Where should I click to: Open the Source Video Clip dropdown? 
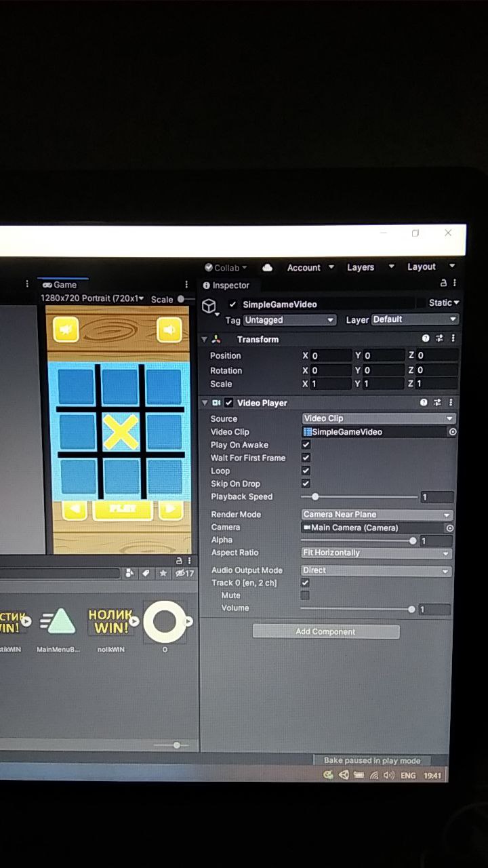tap(379, 418)
